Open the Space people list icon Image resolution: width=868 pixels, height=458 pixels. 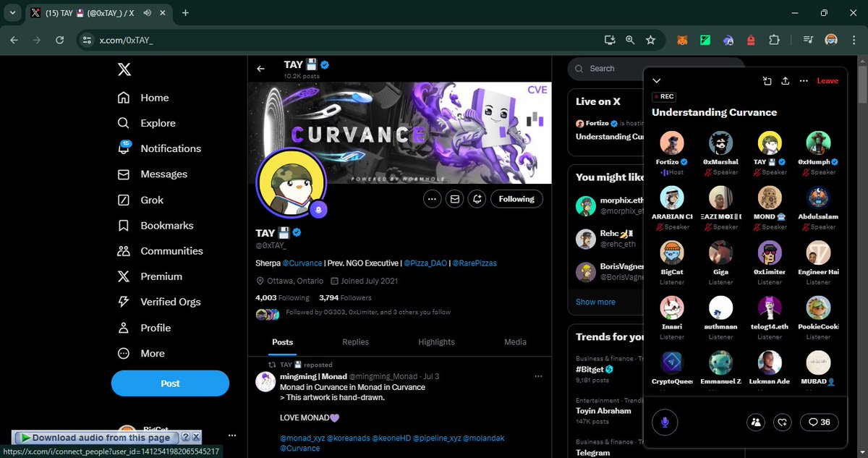(x=757, y=422)
